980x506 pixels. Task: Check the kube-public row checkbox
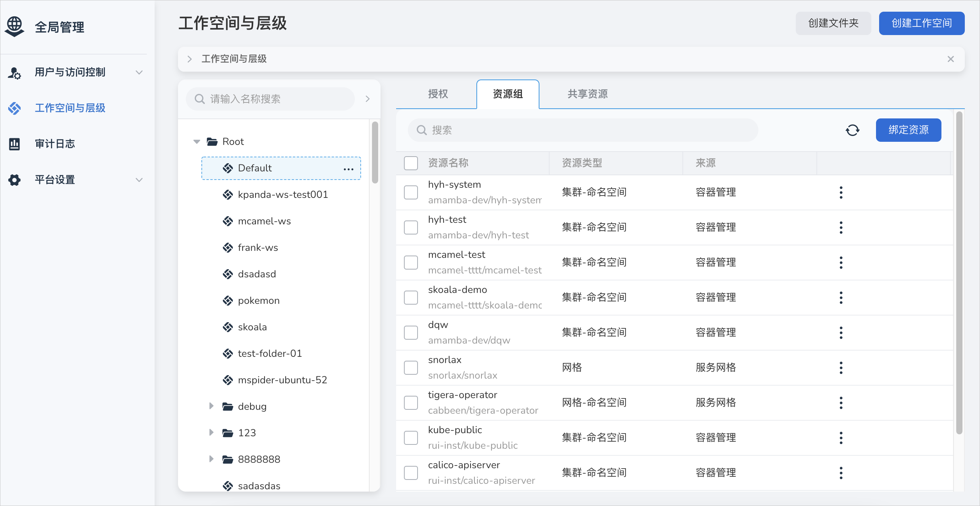(411, 438)
